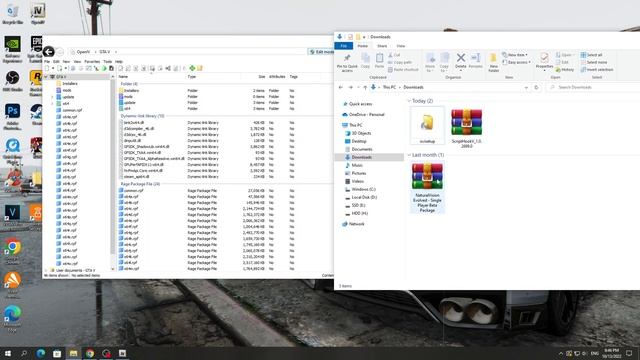
Task: Open the Help menu in OpenIV
Action: pos(119,62)
